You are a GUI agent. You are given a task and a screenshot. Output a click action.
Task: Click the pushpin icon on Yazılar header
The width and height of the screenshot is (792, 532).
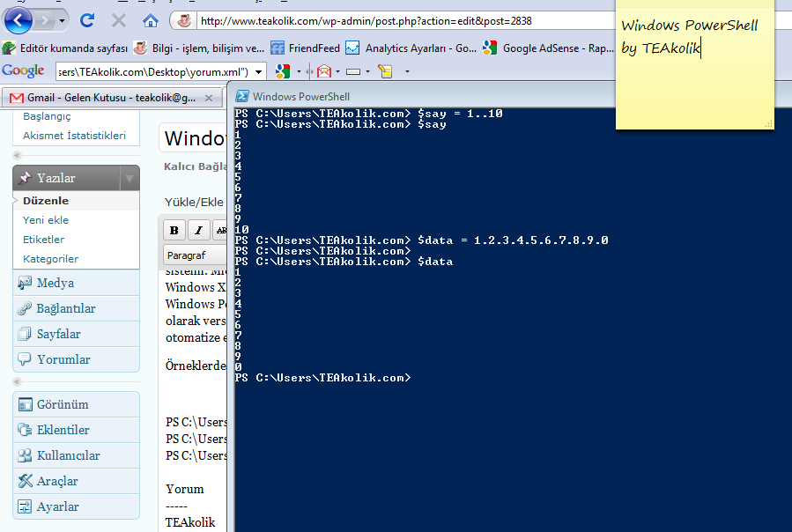(x=25, y=178)
